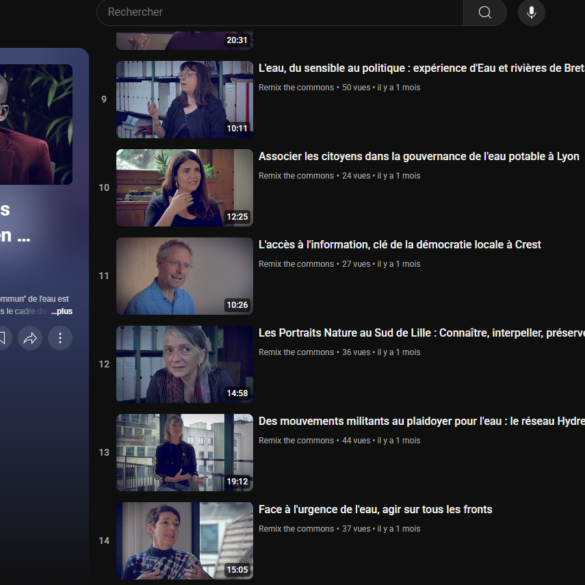The width and height of the screenshot is (585, 585).
Task: Click playlist index number 11
Action: [x=104, y=276]
